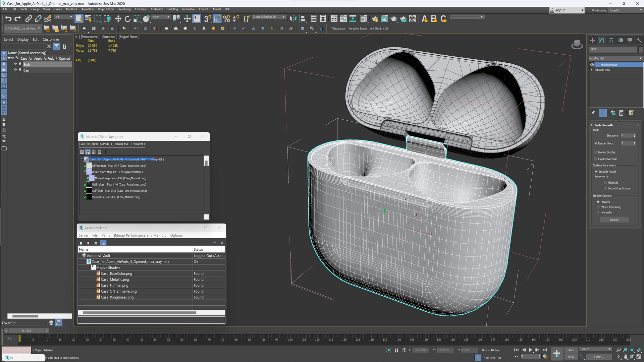The width and height of the screenshot is (644, 362).
Task: Open the View reference coordinate dropdown
Action: coord(161,17)
